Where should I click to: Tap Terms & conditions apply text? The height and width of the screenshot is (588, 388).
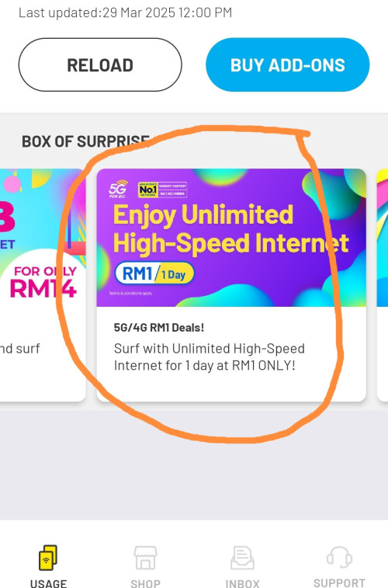pos(130,294)
